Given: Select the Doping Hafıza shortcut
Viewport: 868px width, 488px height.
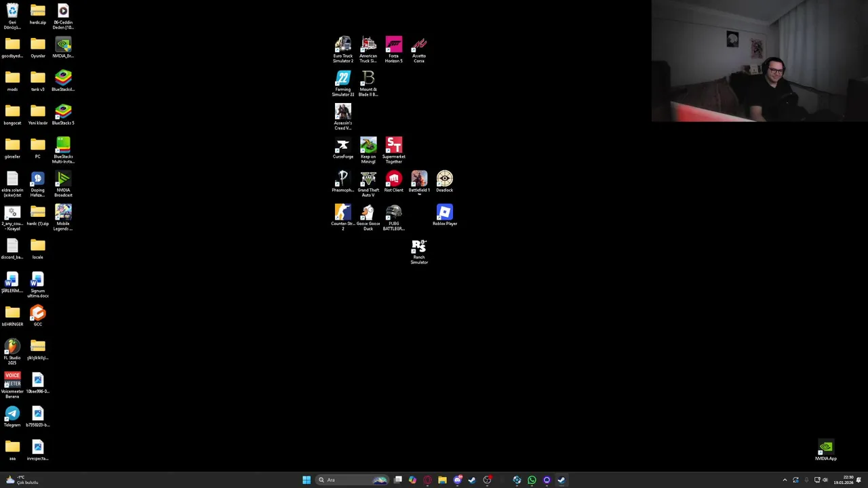Looking at the screenshot, I should click(x=38, y=184).
